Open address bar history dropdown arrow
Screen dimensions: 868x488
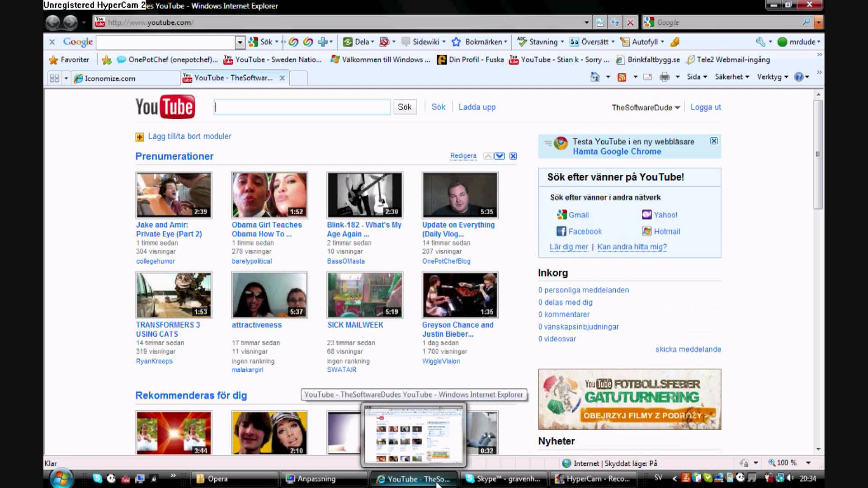tap(586, 22)
